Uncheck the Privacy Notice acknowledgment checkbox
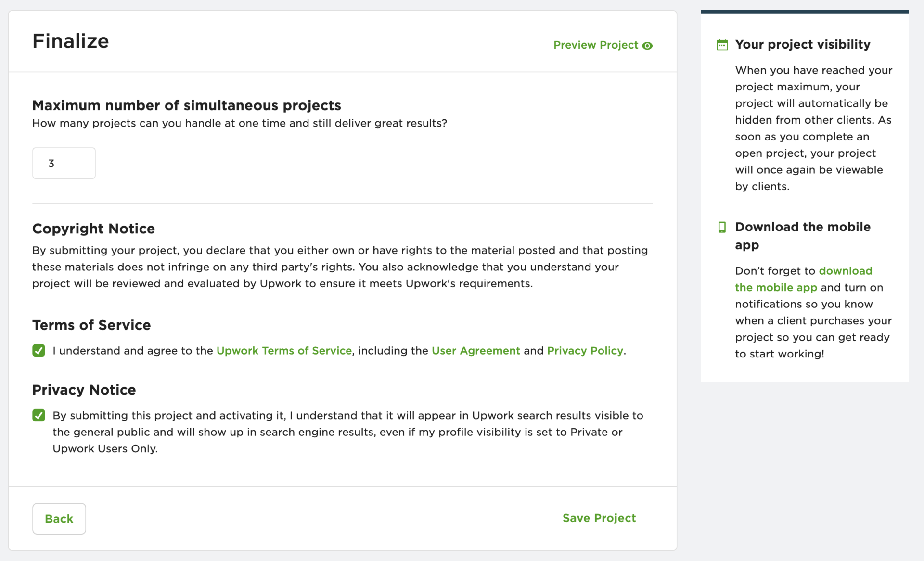The image size is (924, 561). click(38, 415)
